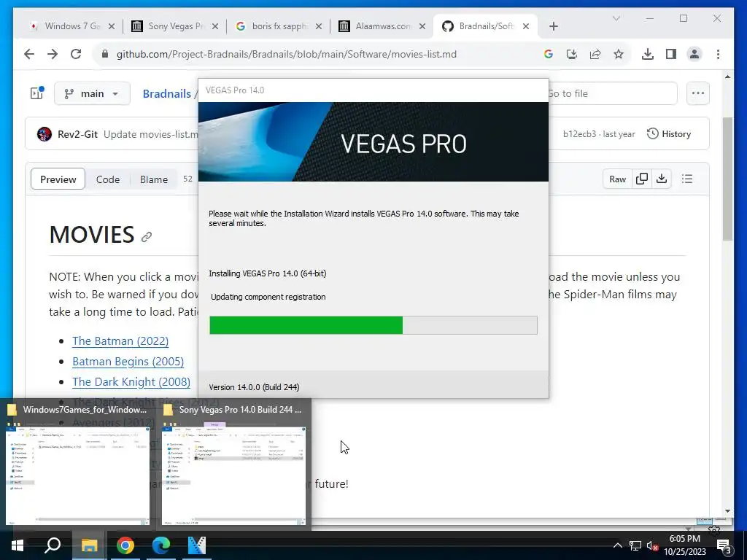Image resolution: width=747 pixels, height=560 pixels.
Task: Click the MOVIES heading anchor link
Action: [x=146, y=236]
